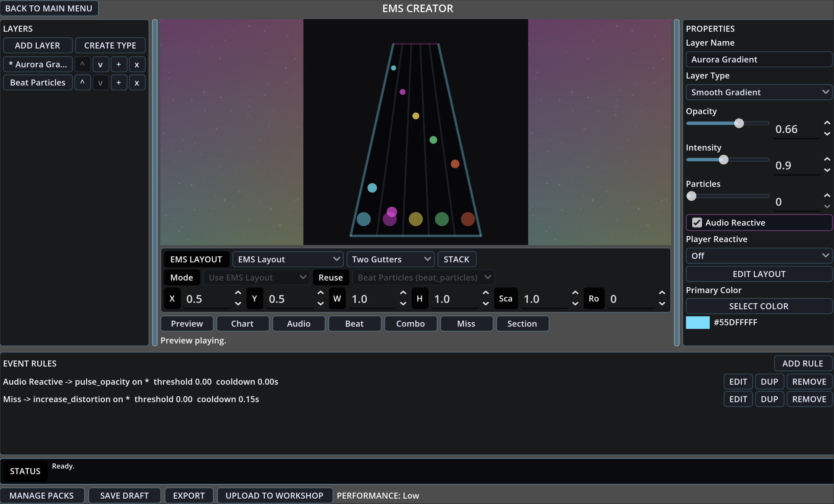Click EXPORT
Screen dimensions: 834x504
point(189,496)
